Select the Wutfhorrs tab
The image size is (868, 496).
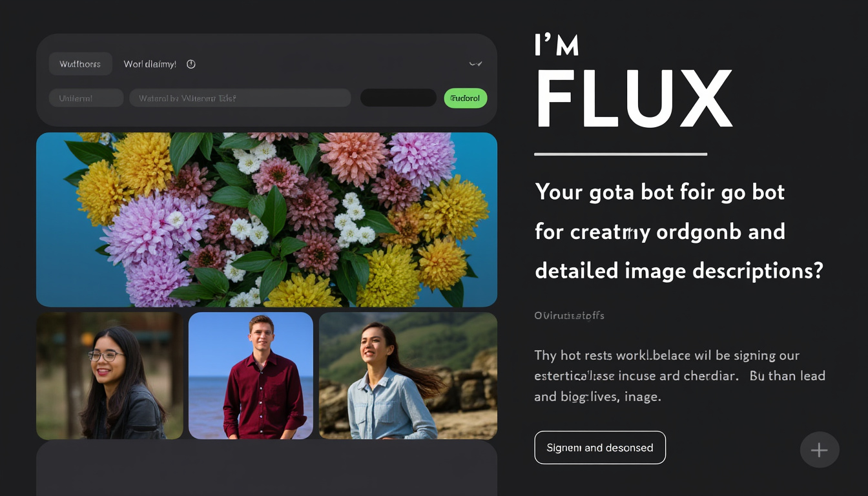[81, 64]
